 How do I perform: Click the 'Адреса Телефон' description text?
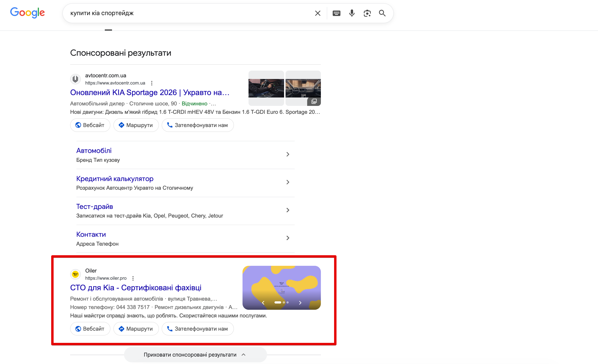pos(97,244)
